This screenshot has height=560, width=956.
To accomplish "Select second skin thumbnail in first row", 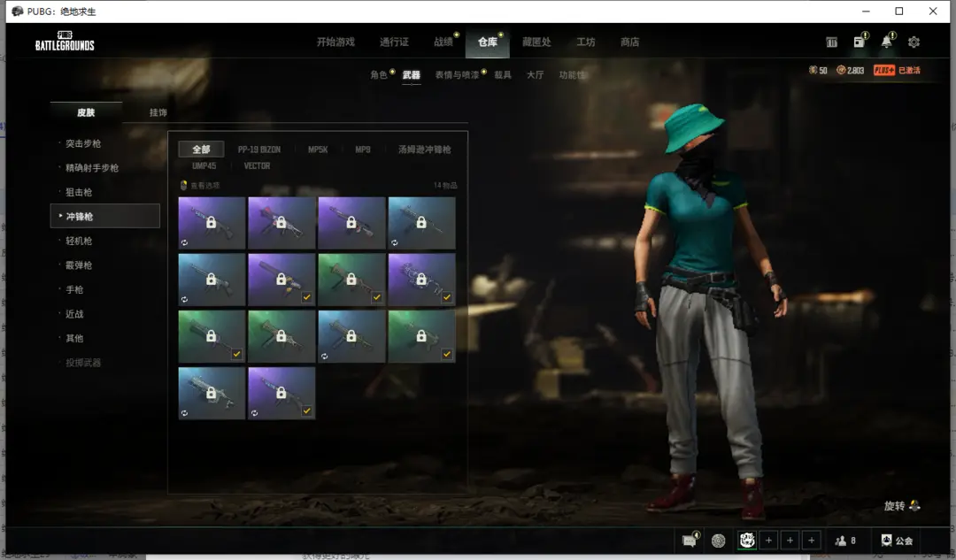I will click(281, 223).
